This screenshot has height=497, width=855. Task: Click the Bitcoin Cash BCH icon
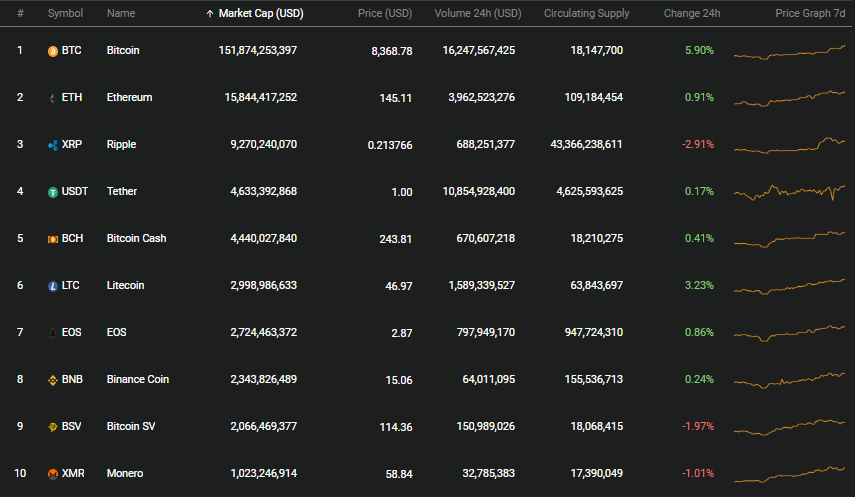(x=53, y=239)
